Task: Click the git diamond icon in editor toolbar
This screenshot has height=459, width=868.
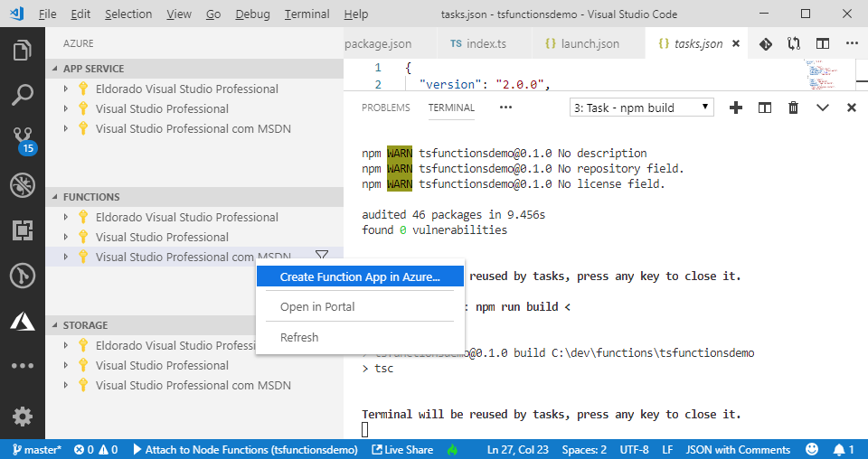Action: [x=766, y=43]
